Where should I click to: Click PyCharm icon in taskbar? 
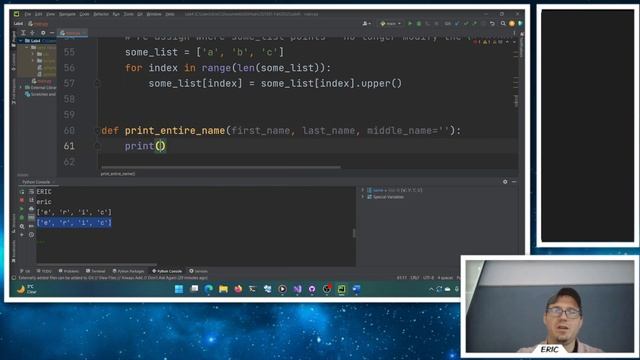tap(341, 289)
